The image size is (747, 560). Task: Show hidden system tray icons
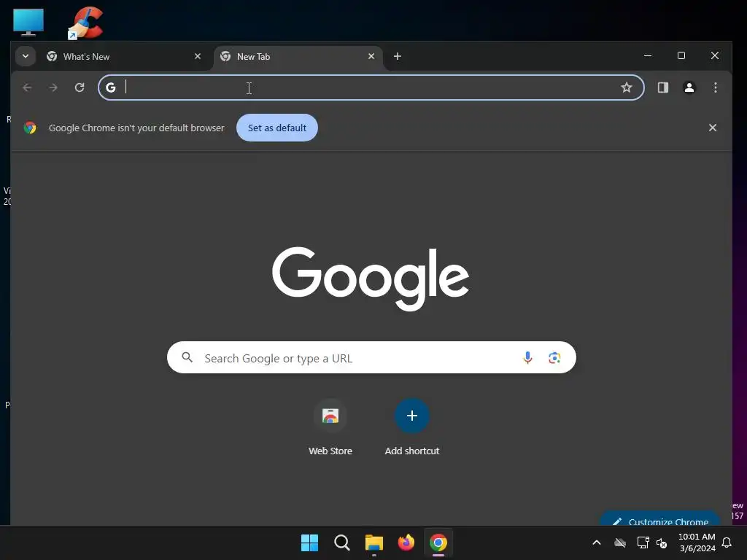[597, 542]
